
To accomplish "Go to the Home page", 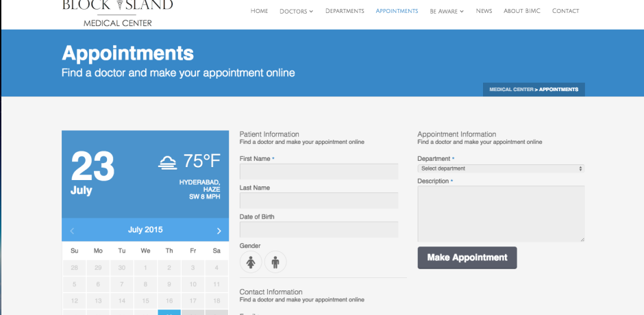I will (x=259, y=11).
